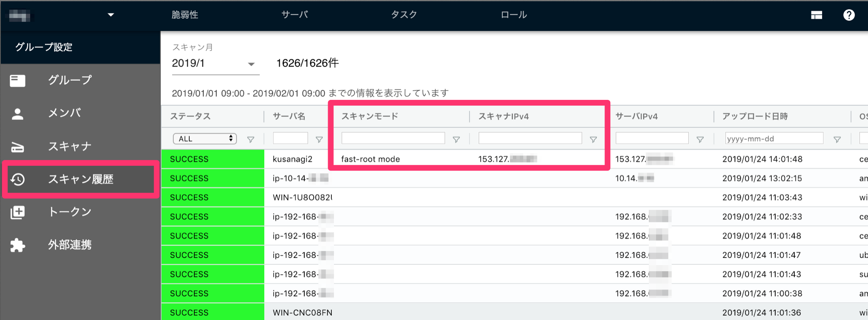
Task: Click the Token add icon in sidebar
Action: point(18,212)
